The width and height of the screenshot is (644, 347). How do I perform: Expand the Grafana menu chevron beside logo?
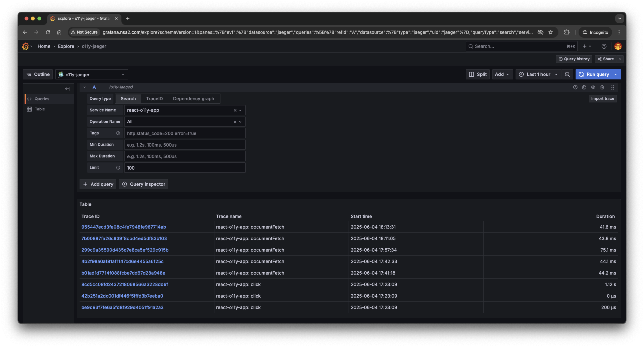click(31, 46)
